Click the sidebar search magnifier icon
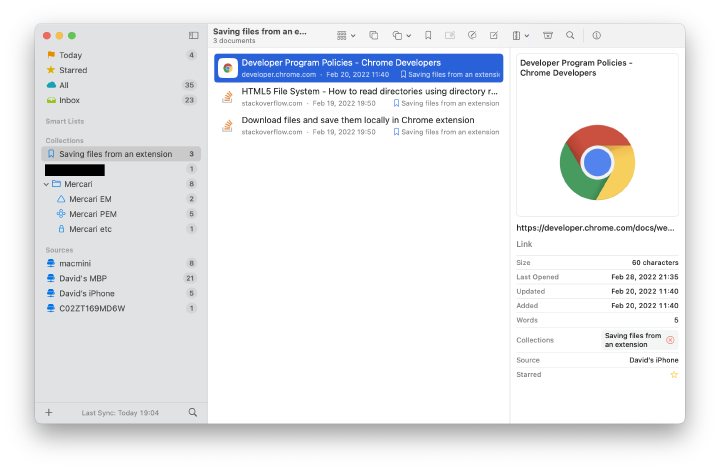This screenshot has height=470, width=720. 193,412
